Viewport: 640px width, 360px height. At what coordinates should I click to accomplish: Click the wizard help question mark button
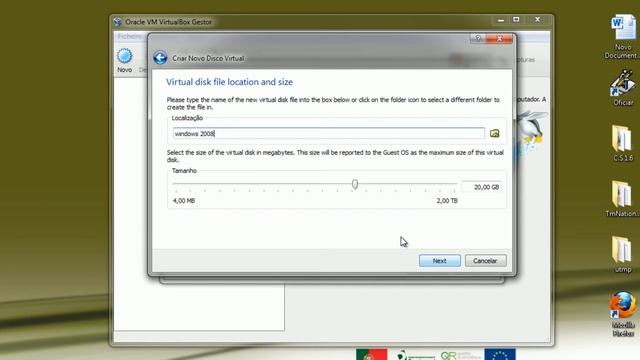pos(478,38)
